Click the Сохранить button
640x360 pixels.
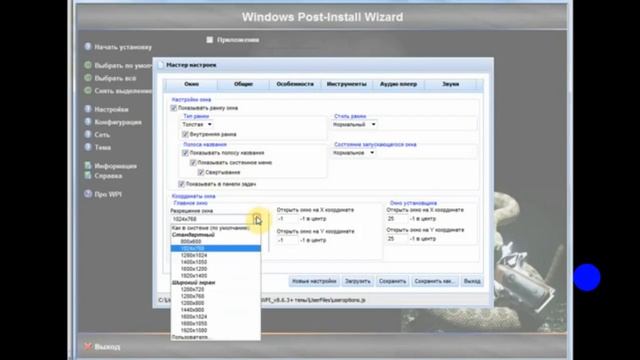point(392,281)
